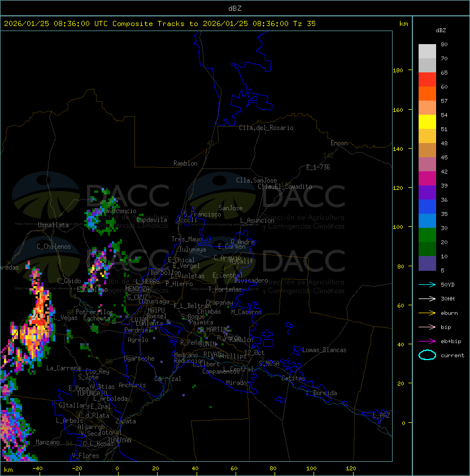This screenshot has height=476, width=470.
Task: Click the Carrizal place label
Action: coord(167,379)
